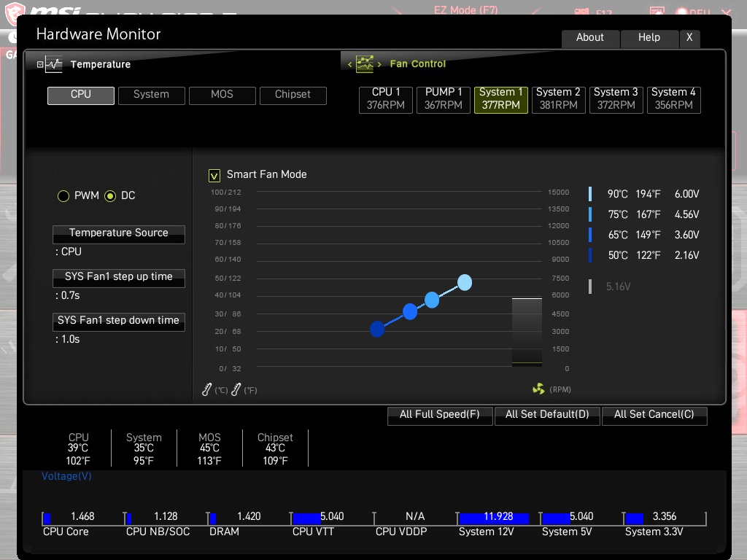Click the Fan Control chart icon
Screen dimensions: 747x560
[x=365, y=64]
